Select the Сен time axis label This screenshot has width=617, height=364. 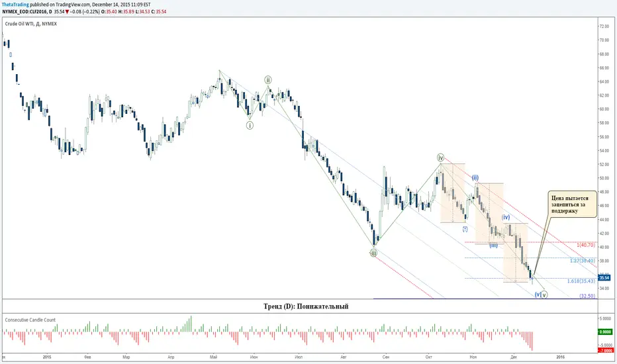(386, 357)
